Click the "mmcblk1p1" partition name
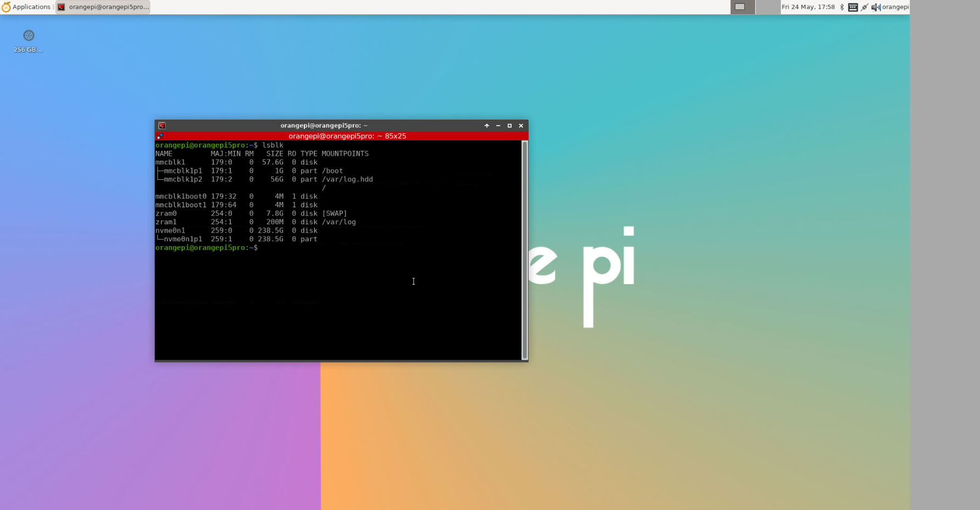Screen dimensions: 980x510 point(183,171)
